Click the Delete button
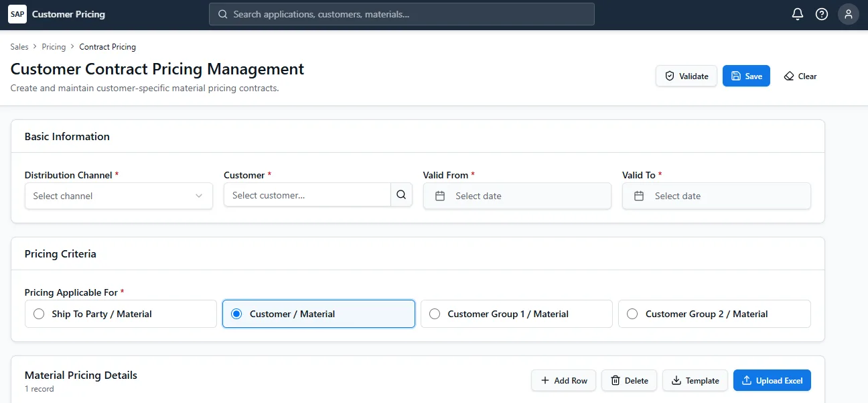Viewport: 868px width, 403px height. tap(629, 380)
